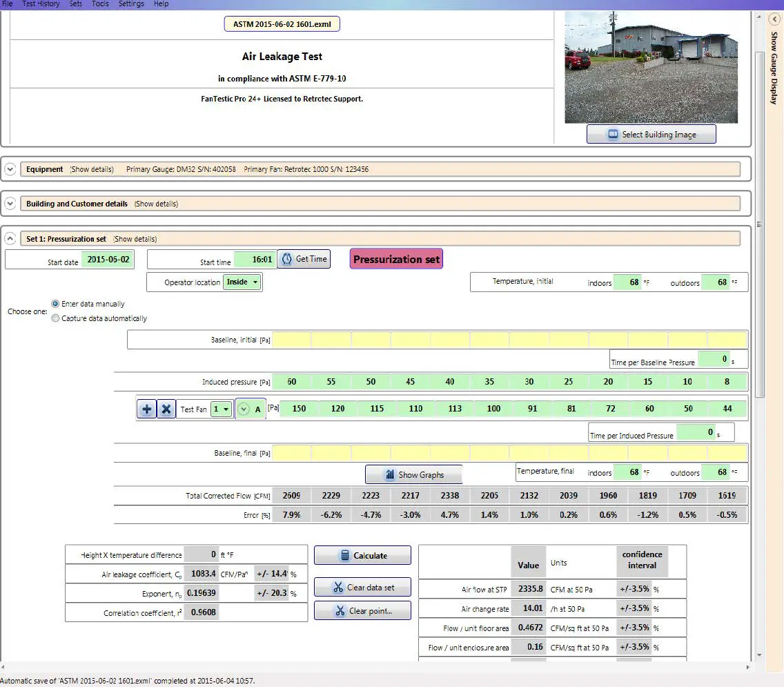The height and width of the screenshot is (687, 784).
Task: Add a new test fan row
Action: tap(146, 408)
